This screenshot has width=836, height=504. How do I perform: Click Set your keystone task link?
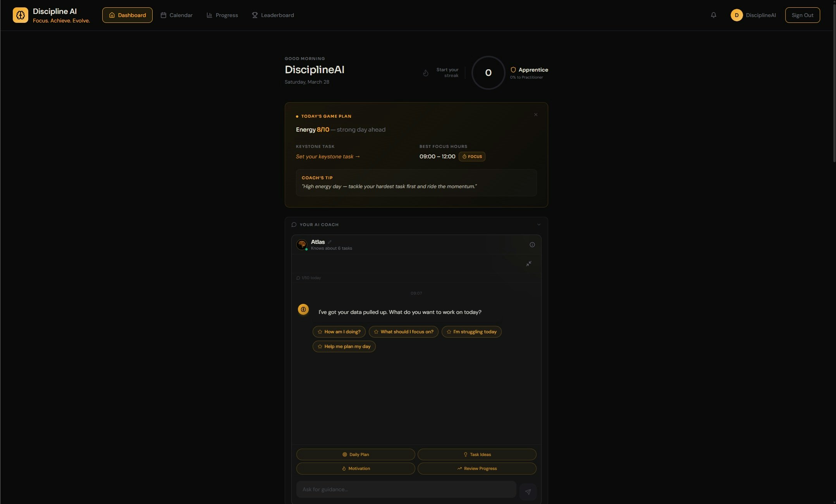328,156
